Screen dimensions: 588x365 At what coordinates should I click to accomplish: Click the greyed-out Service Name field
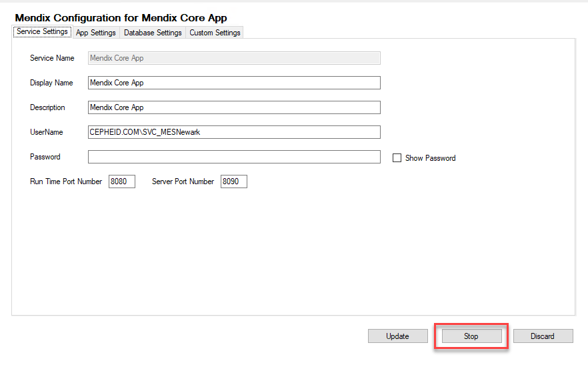click(234, 58)
